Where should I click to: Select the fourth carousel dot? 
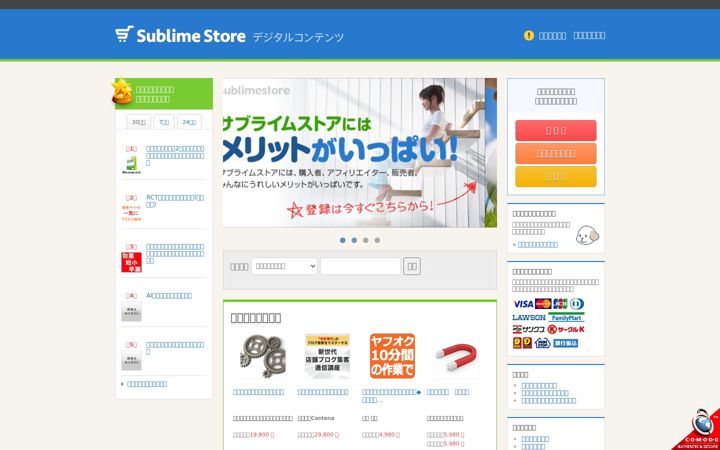click(377, 240)
